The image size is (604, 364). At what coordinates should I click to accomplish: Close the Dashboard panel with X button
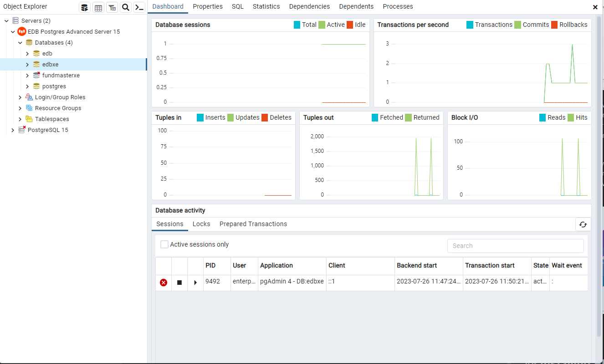[x=595, y=7]
